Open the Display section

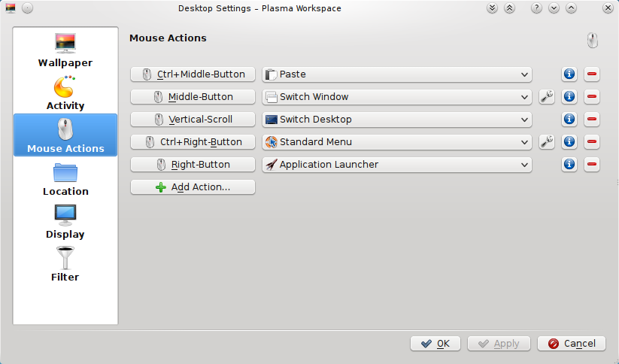click(65, 221)
